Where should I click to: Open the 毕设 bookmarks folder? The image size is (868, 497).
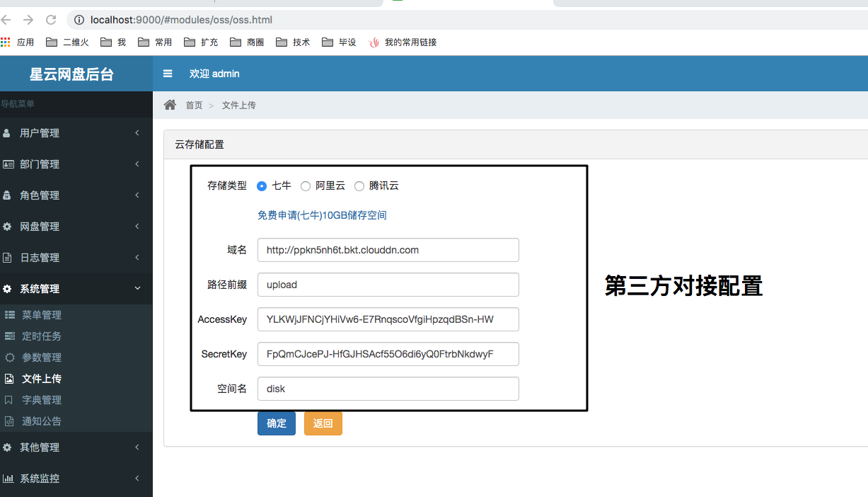click(x=339, y=42)
